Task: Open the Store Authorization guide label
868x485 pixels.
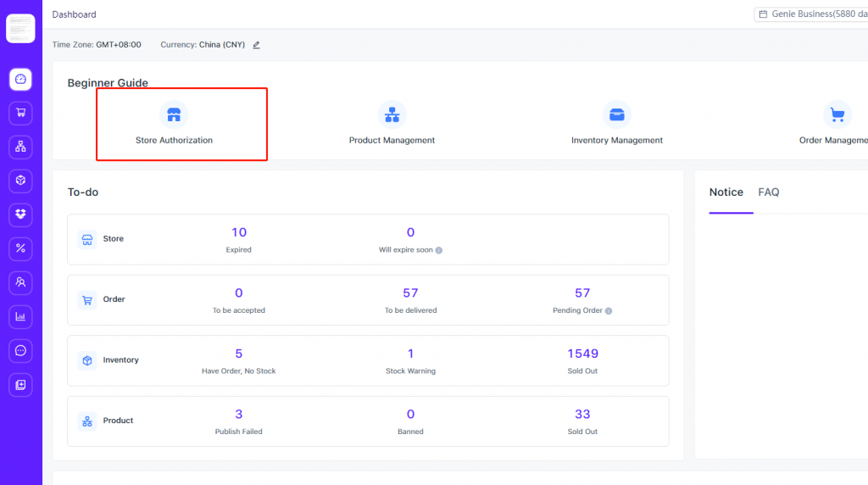Action: pos(174,140)
